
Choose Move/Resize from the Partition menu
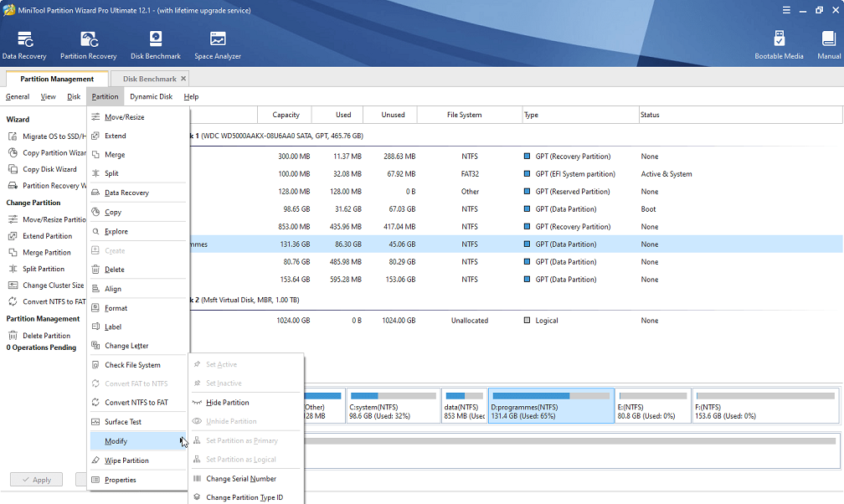pos(138,117)
